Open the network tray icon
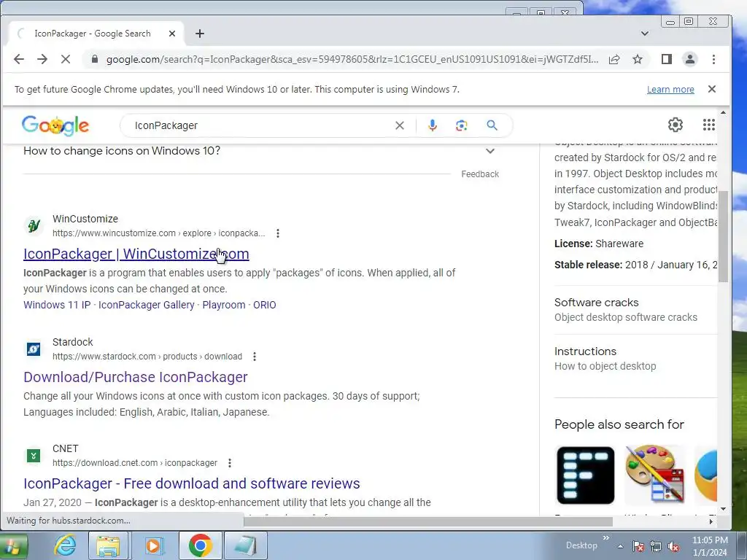 click(x=656, y=547)
